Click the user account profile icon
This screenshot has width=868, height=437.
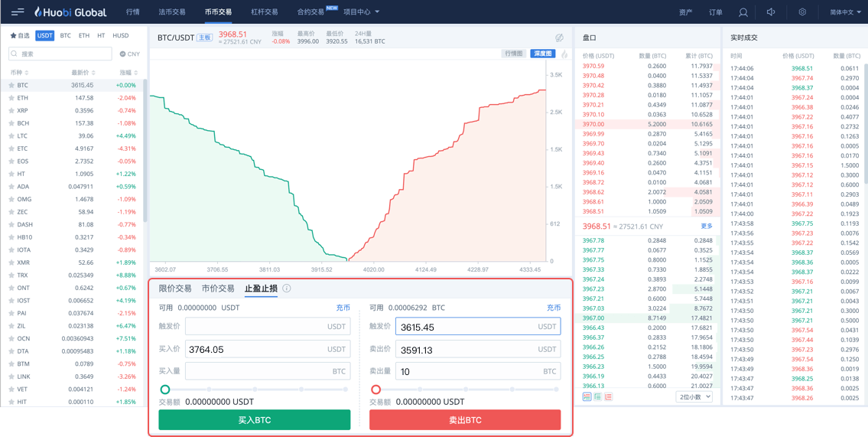pos(743,12)
